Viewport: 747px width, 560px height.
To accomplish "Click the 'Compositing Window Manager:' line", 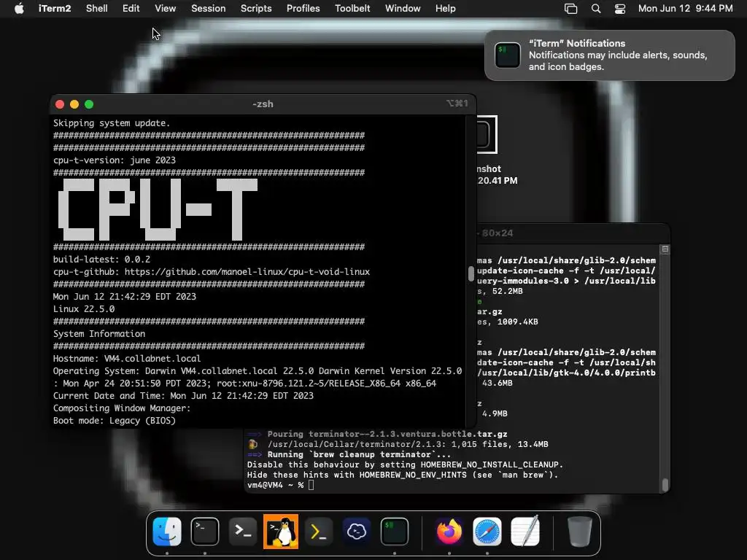I will [x=122, y=408].
